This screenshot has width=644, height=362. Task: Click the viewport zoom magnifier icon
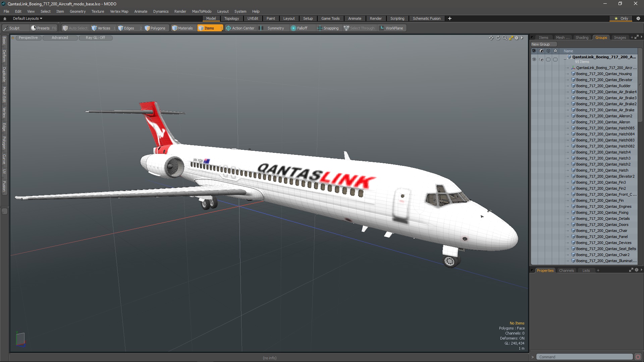504,38
